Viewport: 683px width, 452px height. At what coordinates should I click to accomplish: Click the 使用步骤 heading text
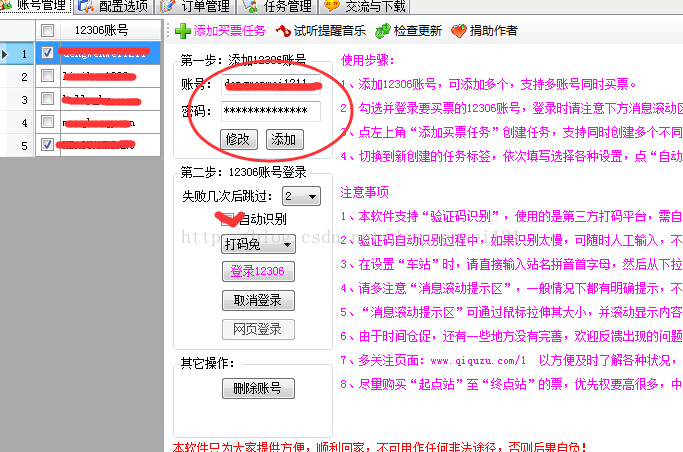tap(368, 61)
